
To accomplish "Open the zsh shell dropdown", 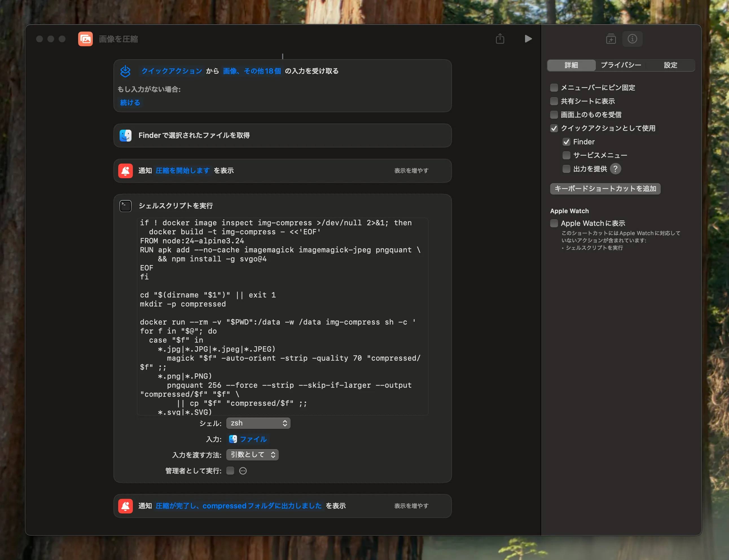I will [258, 423].
